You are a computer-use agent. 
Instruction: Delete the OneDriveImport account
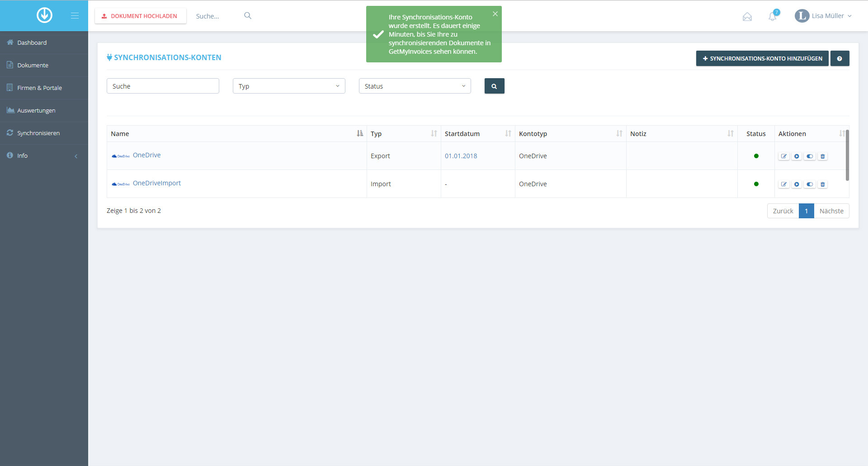(x=823, y=184)
